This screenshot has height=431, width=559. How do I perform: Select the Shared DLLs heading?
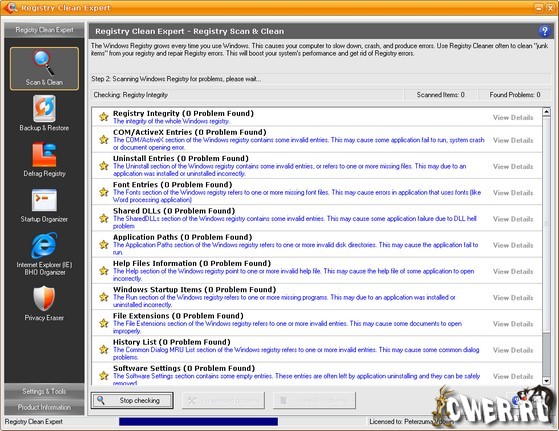(x=174, y=211)
